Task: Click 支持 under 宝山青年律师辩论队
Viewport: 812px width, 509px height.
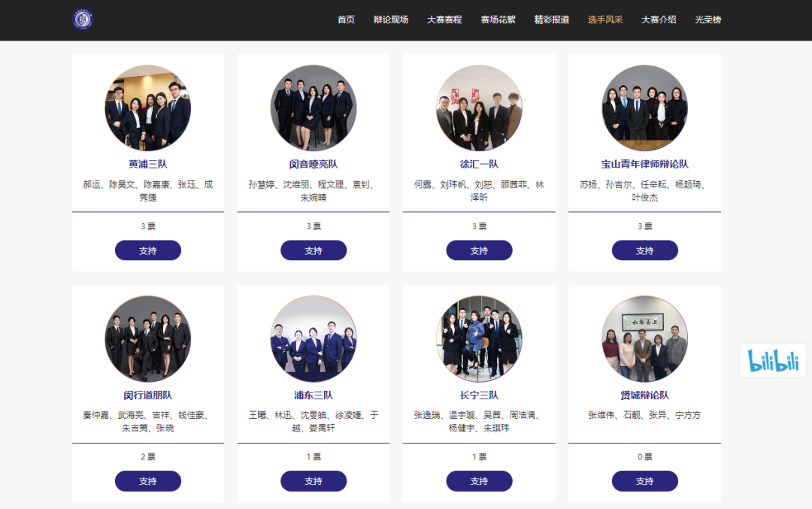Action: coord(645,250)
